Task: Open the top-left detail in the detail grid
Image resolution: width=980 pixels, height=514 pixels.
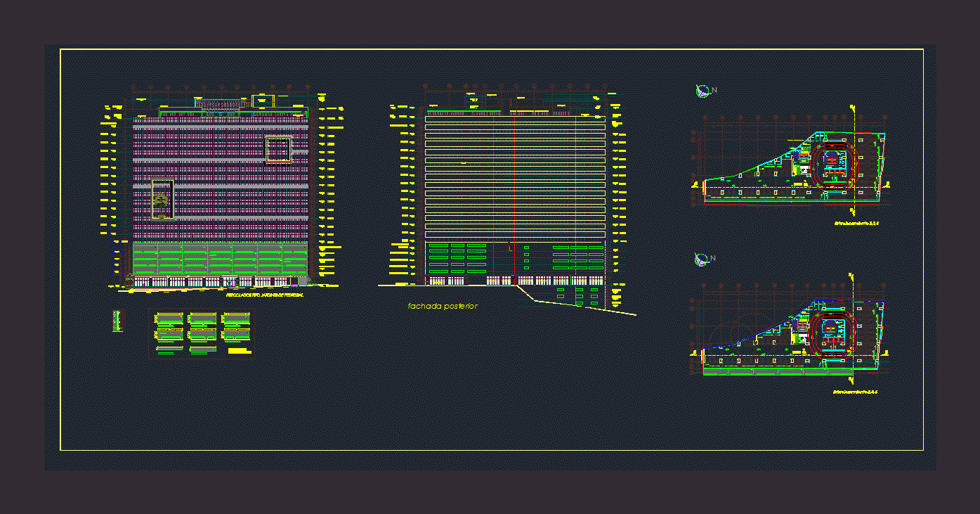Action: tap(169, 319)
